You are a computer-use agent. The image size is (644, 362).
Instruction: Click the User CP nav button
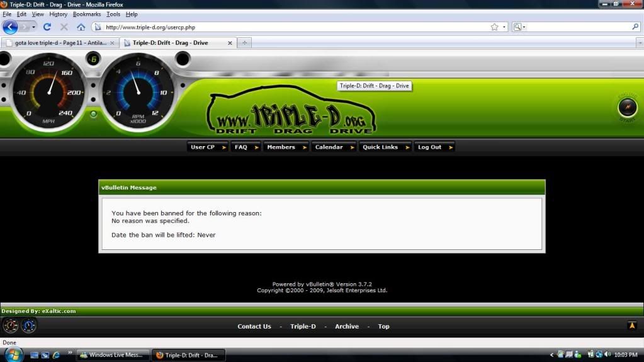click(x=208, y=147)
